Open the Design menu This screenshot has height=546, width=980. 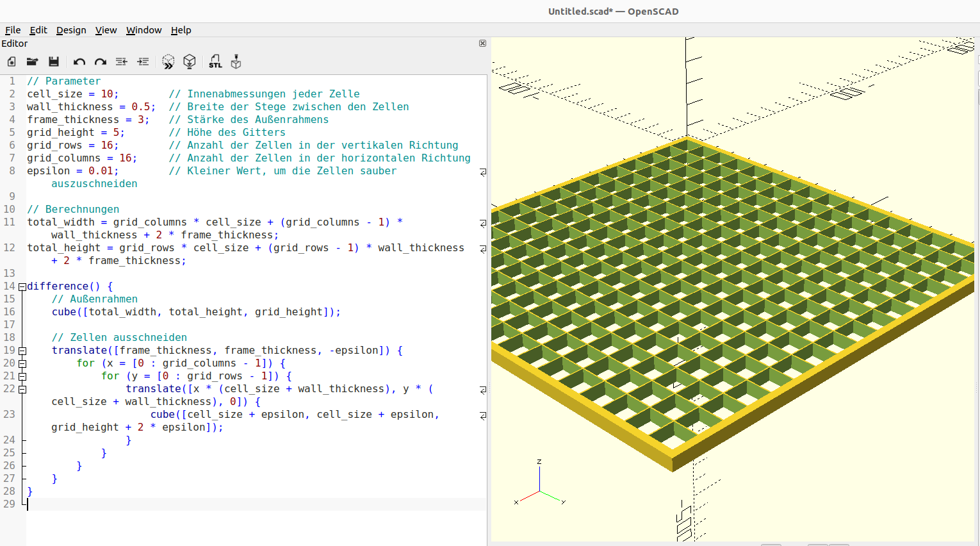tap(71, 30)
